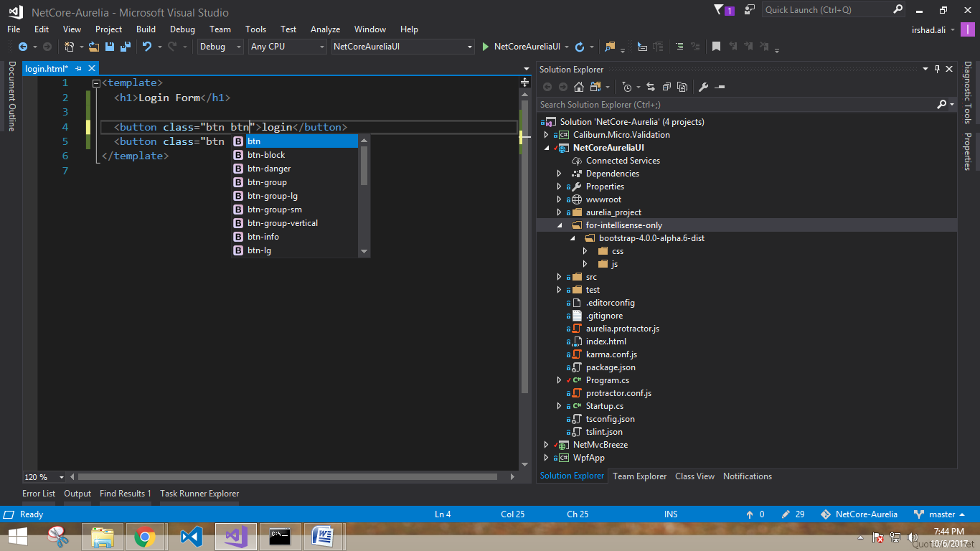Click the Navigate Backward toolbar arrow
The height and width of the screenshot is (551, 980).
pos(23,47)
